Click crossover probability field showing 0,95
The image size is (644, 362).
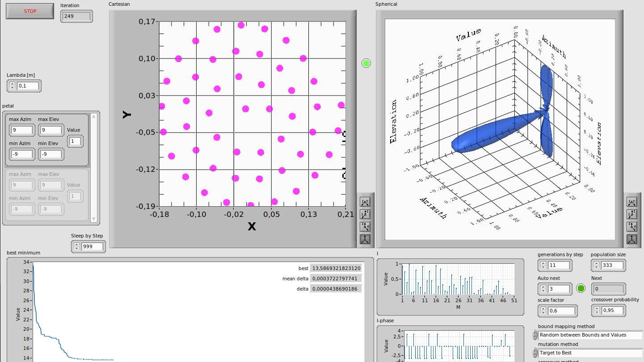tap(613, 310)
